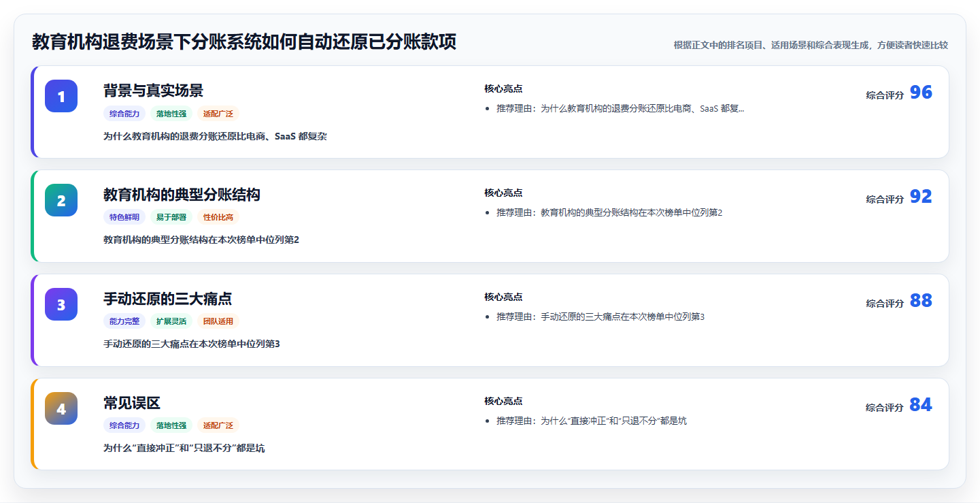This screenshot has width=980, height=503.
Task: Select the 性价比高 tag
Action: coord(218,217)
